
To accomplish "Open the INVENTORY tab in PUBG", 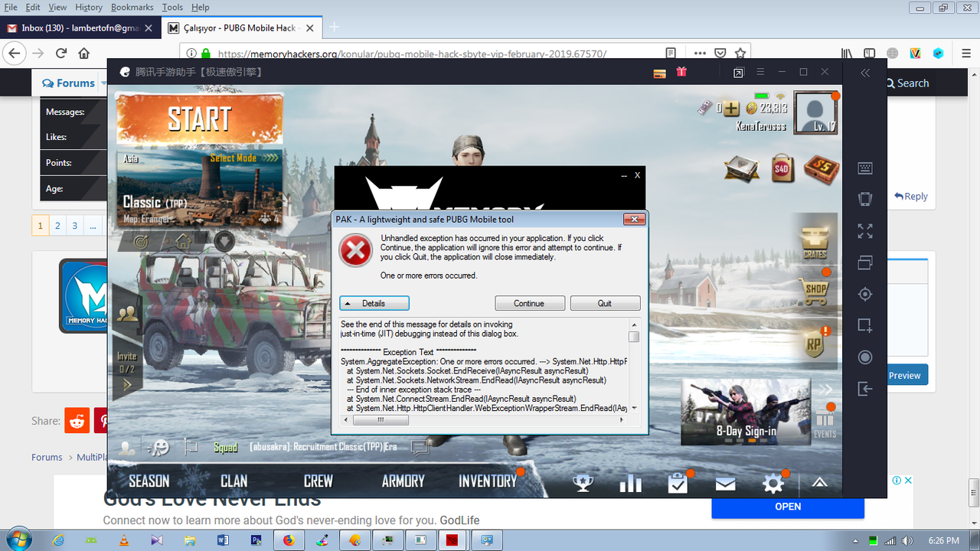I will (487, 481).
